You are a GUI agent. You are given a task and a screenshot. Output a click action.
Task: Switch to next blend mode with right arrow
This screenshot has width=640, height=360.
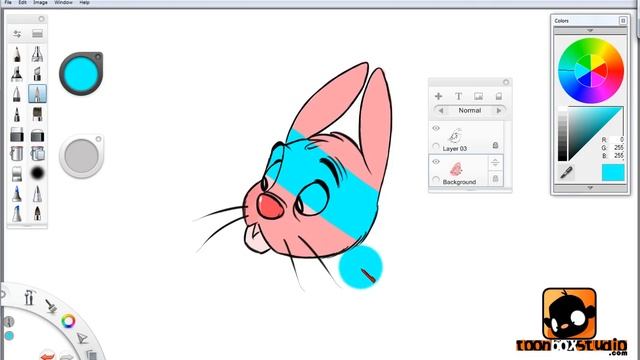click(x=499, y=110)
